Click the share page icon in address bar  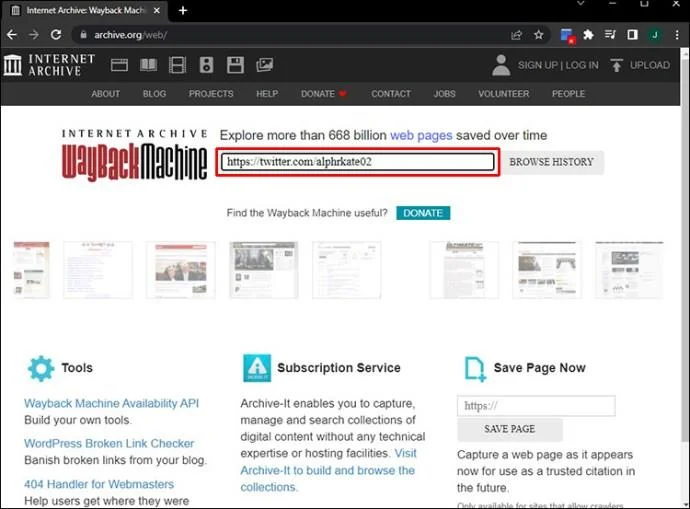pyautogui.click(x=517, y=35)
